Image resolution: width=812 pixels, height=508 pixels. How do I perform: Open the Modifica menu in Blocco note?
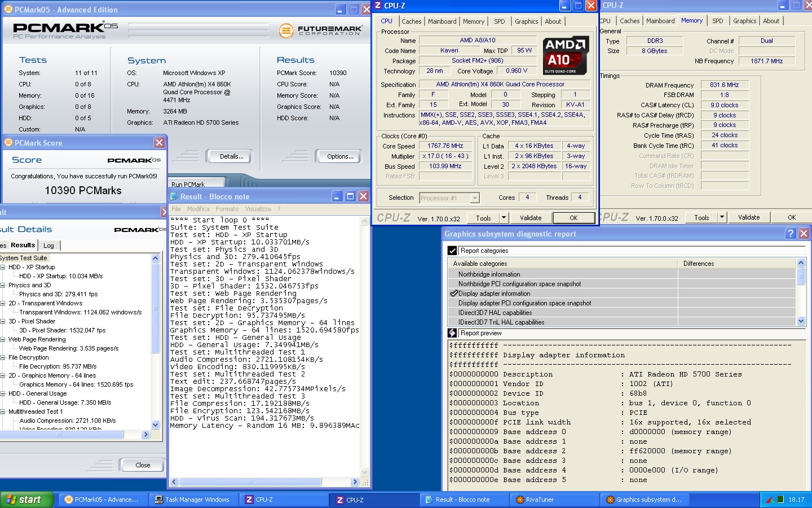pos(198,209)
